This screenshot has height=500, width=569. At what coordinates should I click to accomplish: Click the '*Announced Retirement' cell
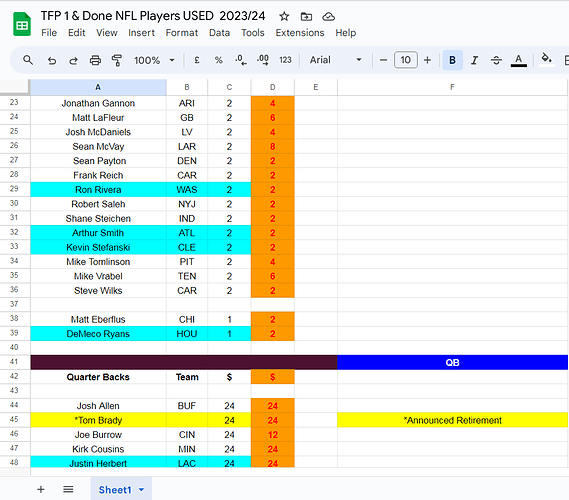tap(452, 420)
